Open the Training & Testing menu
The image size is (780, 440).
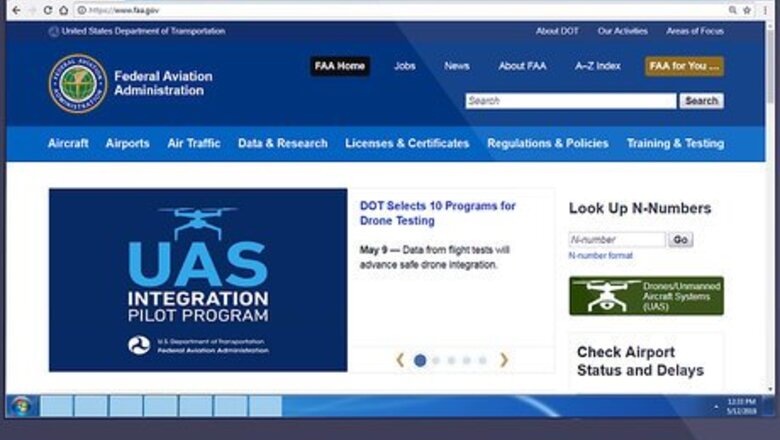(675, 144)
